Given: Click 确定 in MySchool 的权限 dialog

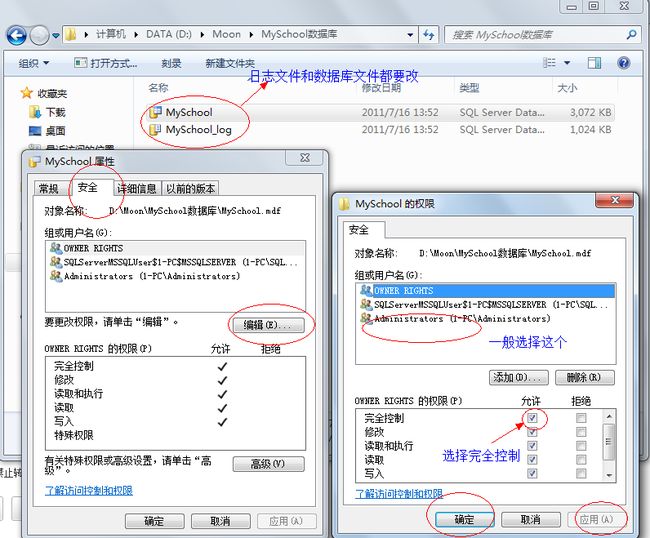Looking at the screenshot, I should tap(465, 519).
